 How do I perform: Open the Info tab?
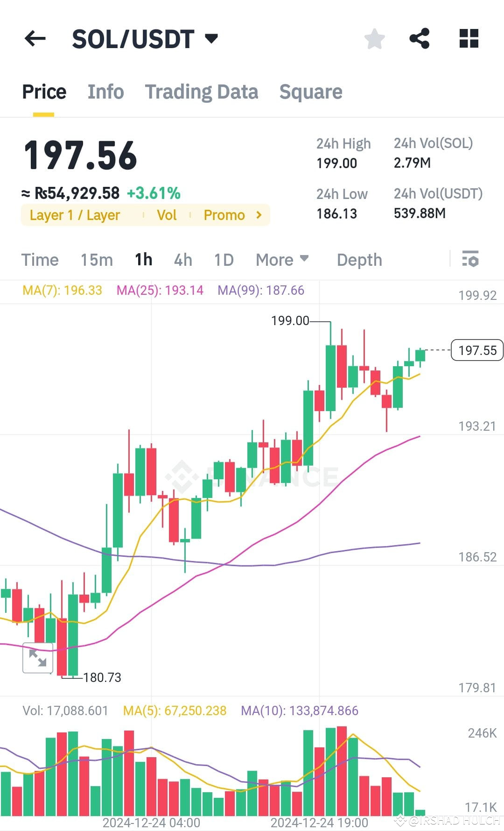tap(105, 92)
